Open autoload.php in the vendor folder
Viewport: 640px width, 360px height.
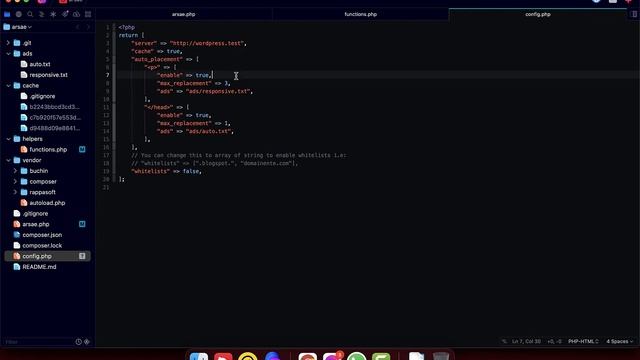[47, 202]
